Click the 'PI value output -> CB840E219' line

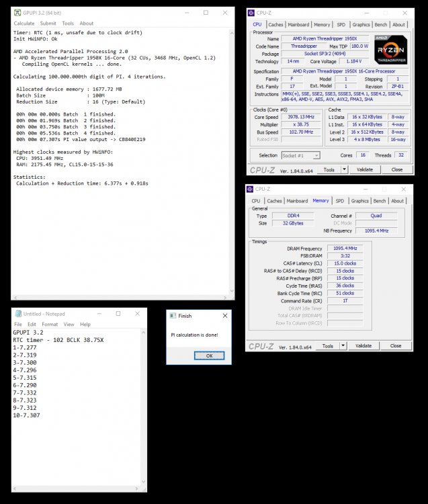pyautogui.click(x=81, y=140)
